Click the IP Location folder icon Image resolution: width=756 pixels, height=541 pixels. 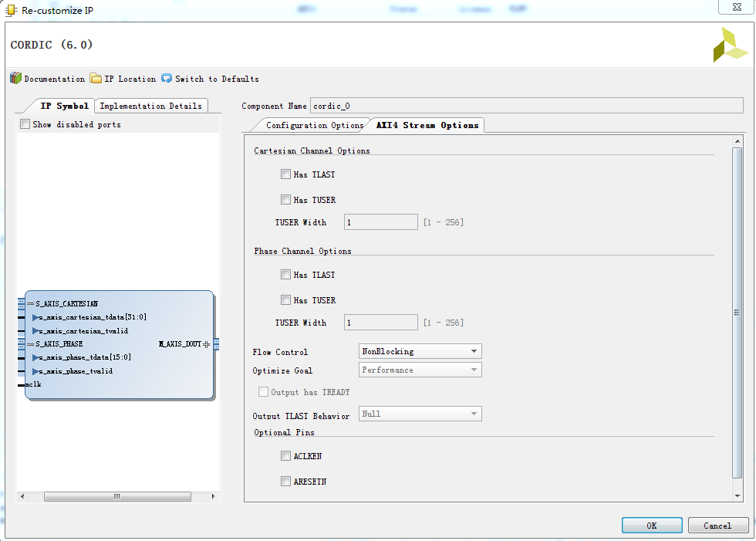point(96,78)
